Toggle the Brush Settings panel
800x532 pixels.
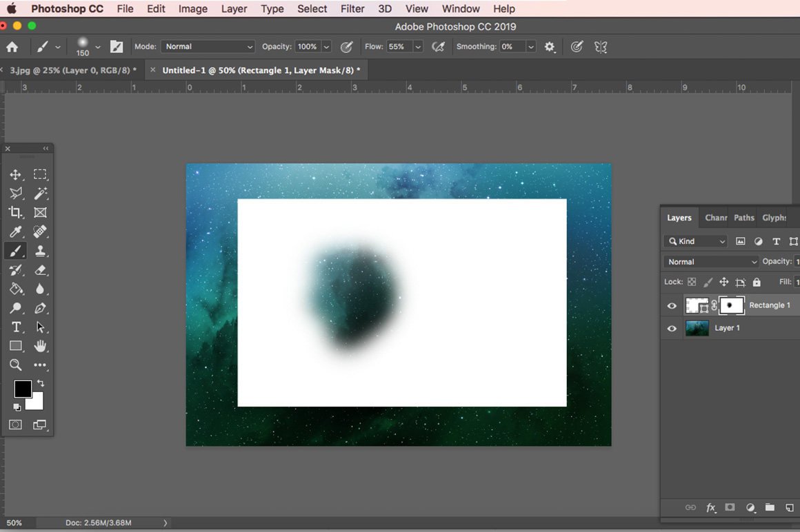(117, 47)
